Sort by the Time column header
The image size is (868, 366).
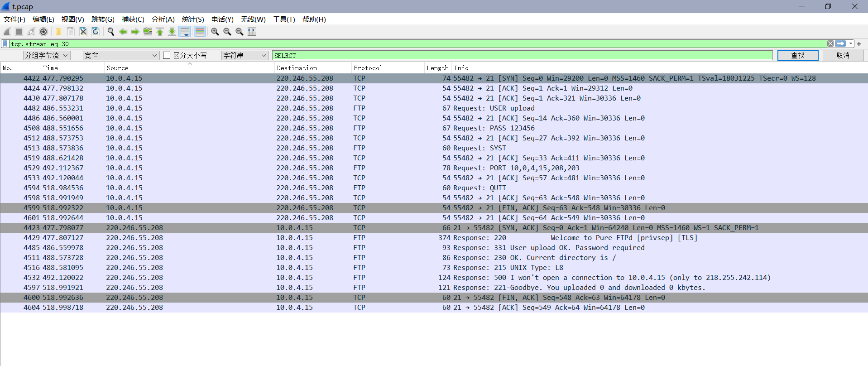click(x=72, y=68)
